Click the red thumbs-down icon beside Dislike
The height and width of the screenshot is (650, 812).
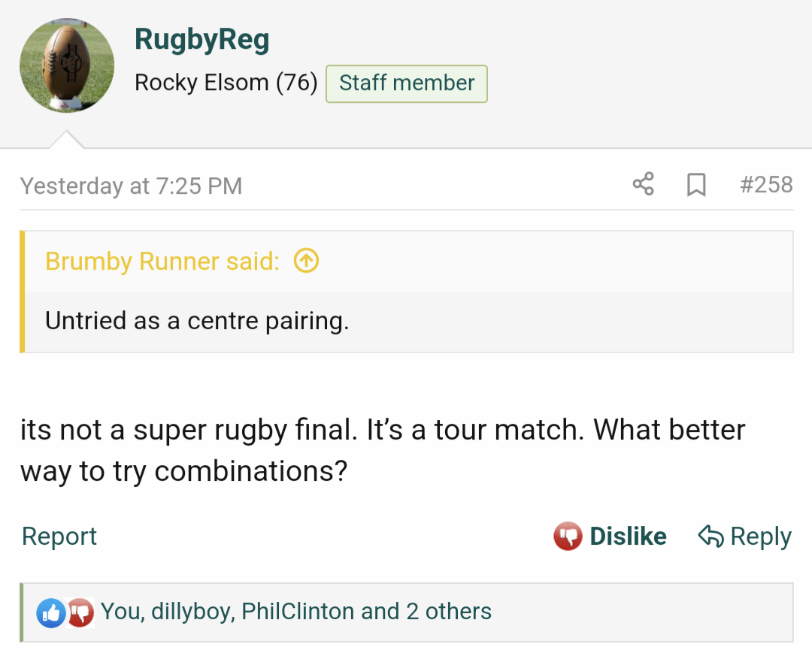568,537
